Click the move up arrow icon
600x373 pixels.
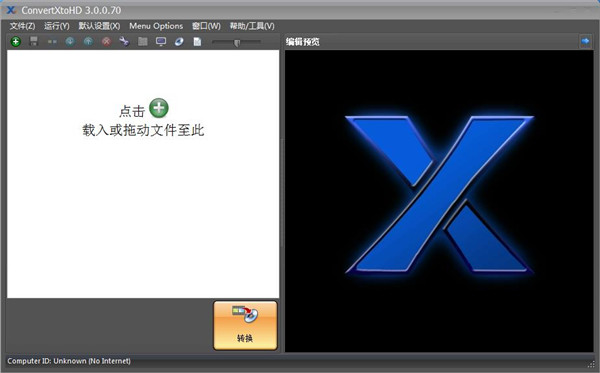pyautogui.click(x=88, y=41)
